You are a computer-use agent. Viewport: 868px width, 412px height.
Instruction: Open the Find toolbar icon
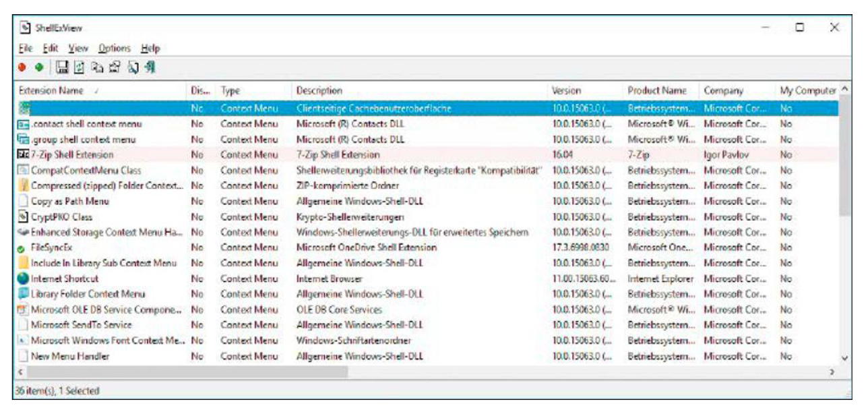pyautogui.click(x=133, y=67)
